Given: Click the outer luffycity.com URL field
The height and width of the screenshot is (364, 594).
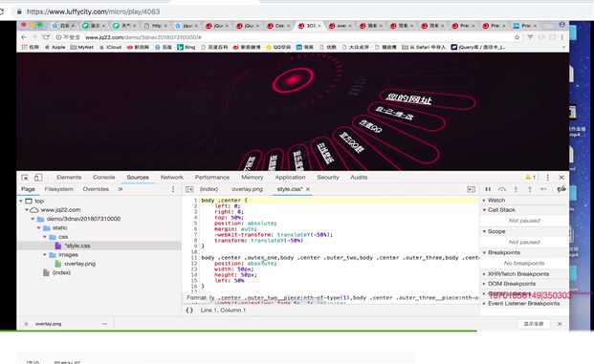Looking at the screenshot, I should [93, 11].
